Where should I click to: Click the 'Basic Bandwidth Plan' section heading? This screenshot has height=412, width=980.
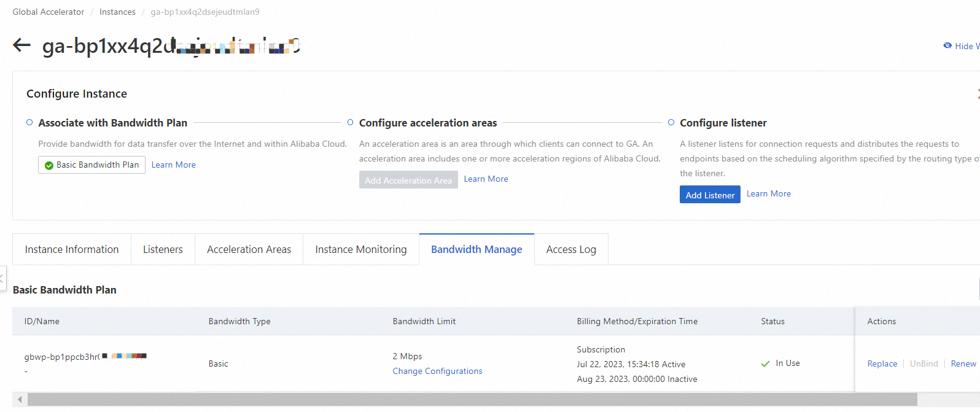[64, 290]
